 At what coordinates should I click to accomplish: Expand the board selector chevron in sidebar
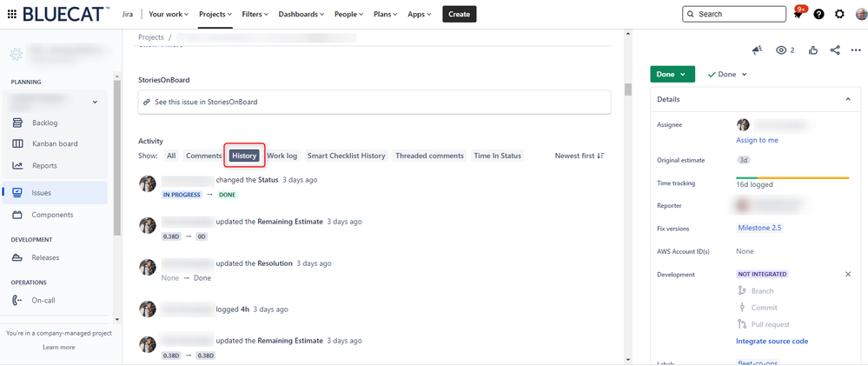coord(95,102)
